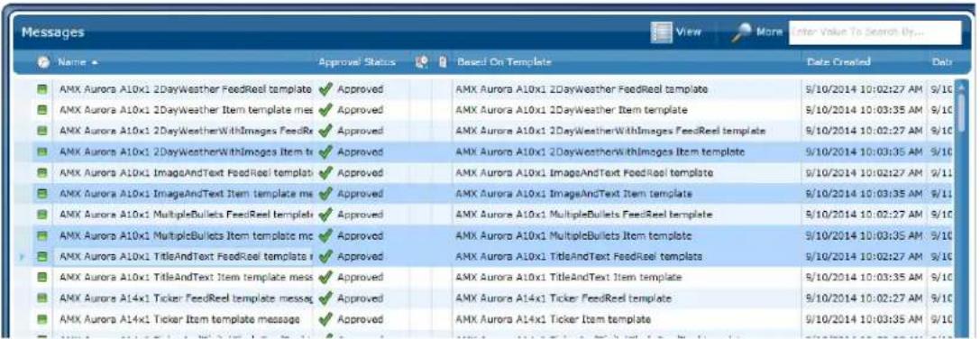Click approved checkmark of MultipleBullets Item row

pyautogui.click(x=325, y=236)
